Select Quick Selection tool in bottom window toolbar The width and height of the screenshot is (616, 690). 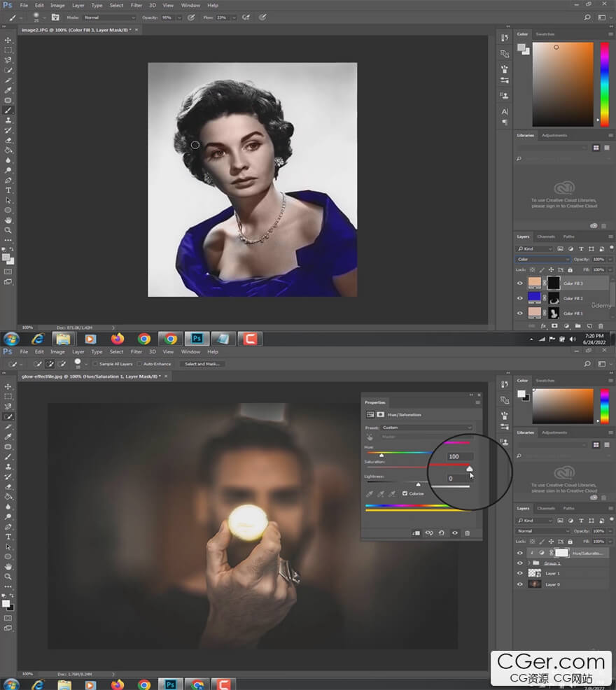click(8, 416)
